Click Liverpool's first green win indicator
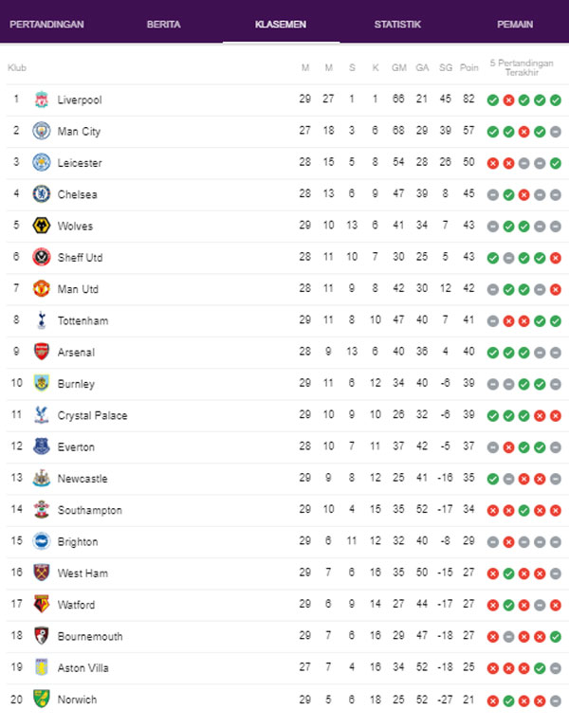This screenshot has height=728, width=569. pyautogui.click(x=493, y=100)
